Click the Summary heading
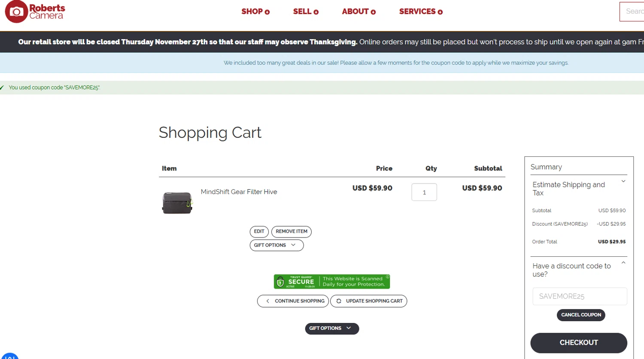Image resolution: width=644 pixels, height=359 pixels. coord(546,167)
